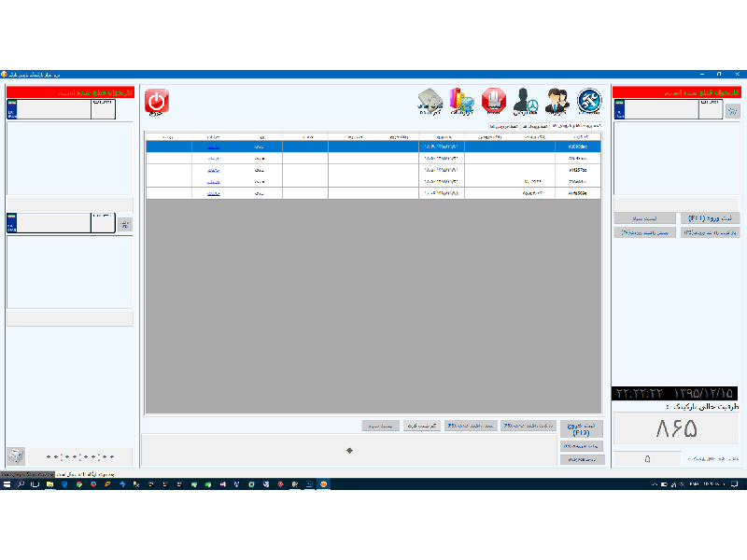
Task: Click the blue link in the last table row
Action: [x=213, y=193]
